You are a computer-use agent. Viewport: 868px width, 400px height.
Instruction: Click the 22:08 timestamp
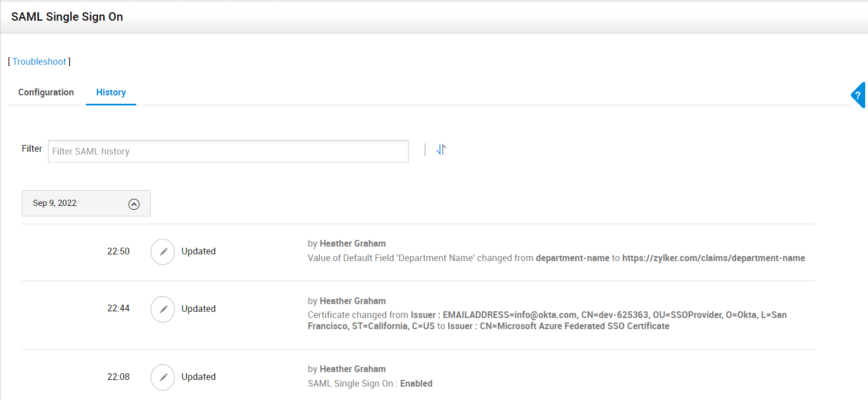(118, 377)
